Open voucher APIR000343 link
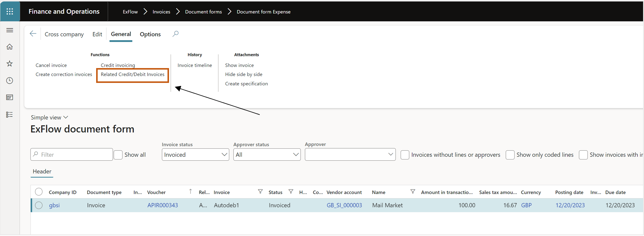 (163, 205)
